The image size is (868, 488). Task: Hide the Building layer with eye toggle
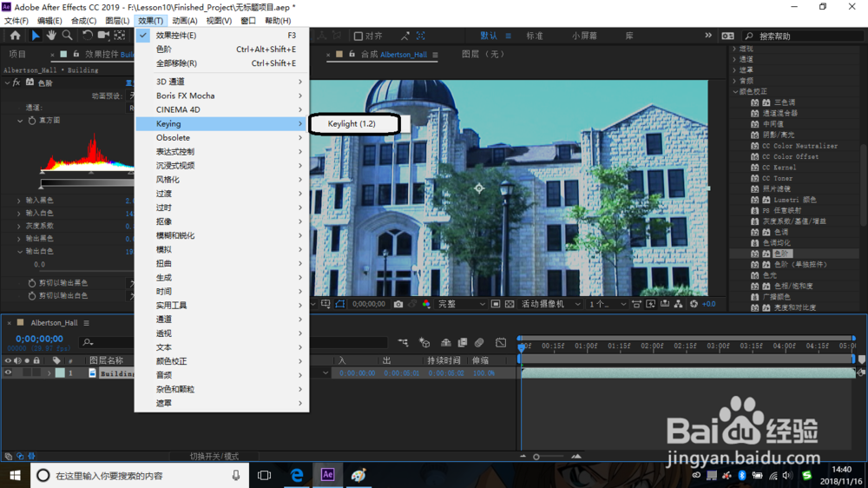tap(8, 373)
